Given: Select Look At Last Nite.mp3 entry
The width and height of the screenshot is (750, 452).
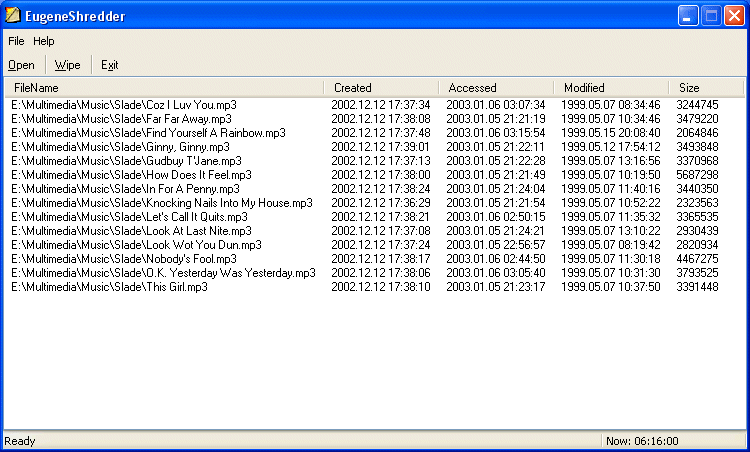Looking at the screenshot, I should (131, 231).
